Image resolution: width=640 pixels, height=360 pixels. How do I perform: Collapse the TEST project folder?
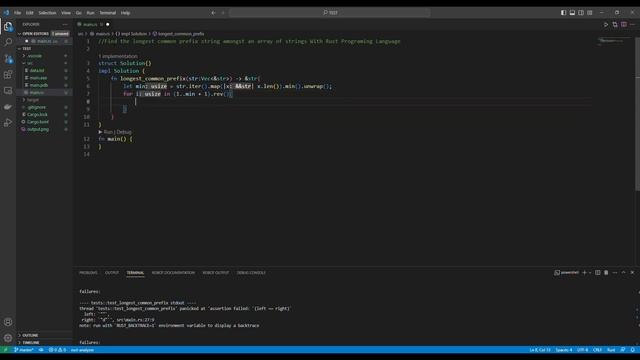tap(19, 49)
